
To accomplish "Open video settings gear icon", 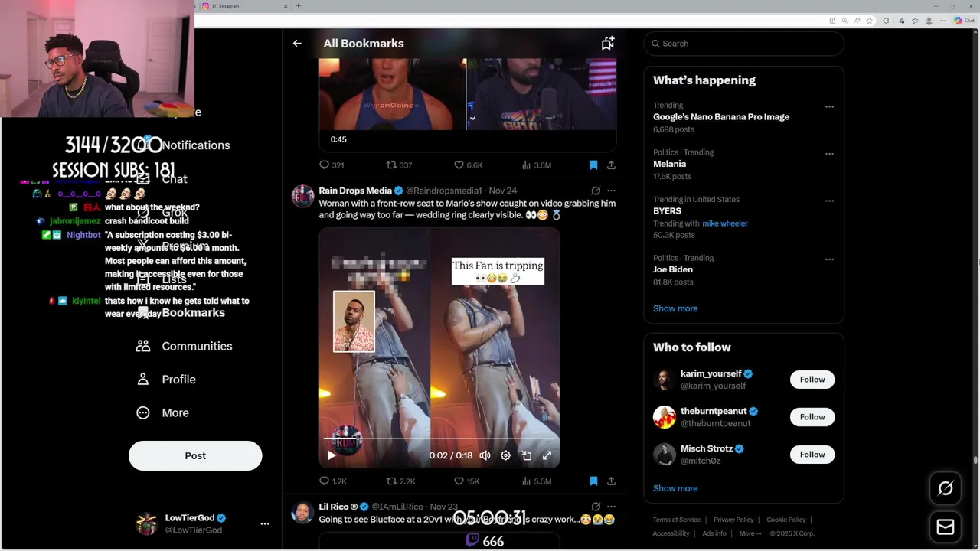I will click(505, 455).
